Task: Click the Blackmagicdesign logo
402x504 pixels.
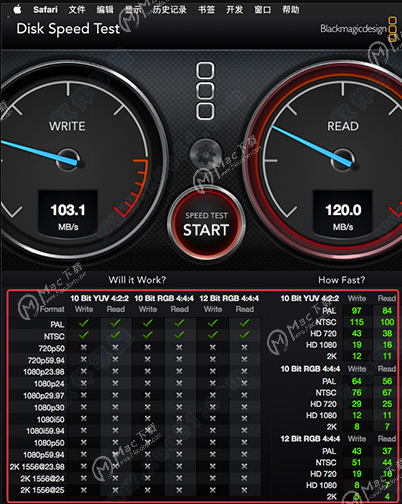Action: (359, 29)
